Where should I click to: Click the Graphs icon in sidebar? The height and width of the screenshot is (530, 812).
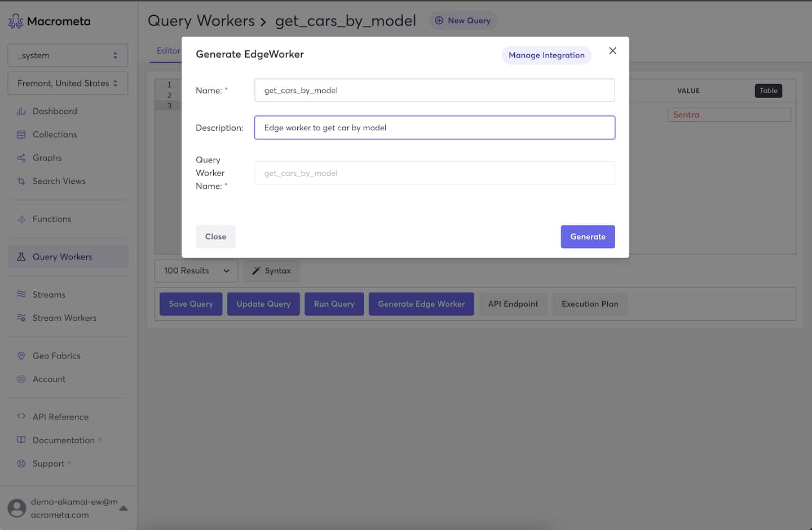21,158
